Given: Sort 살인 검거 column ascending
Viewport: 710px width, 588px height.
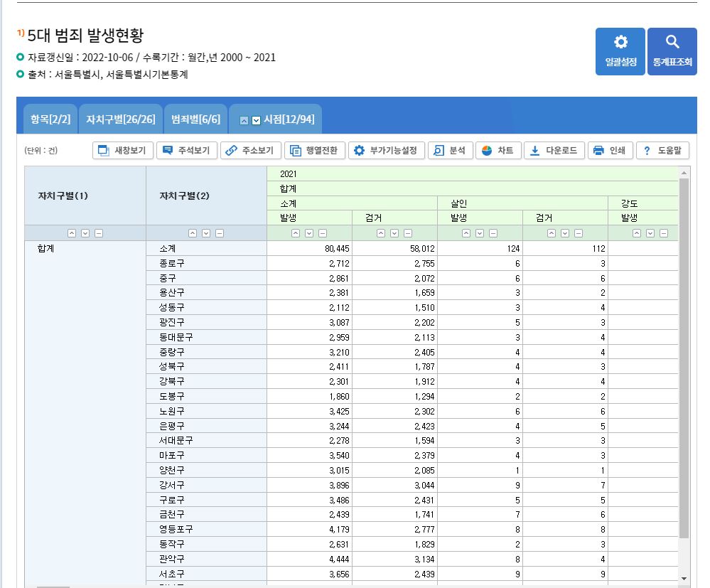Looking at the screenshot, I should (551, 233).
